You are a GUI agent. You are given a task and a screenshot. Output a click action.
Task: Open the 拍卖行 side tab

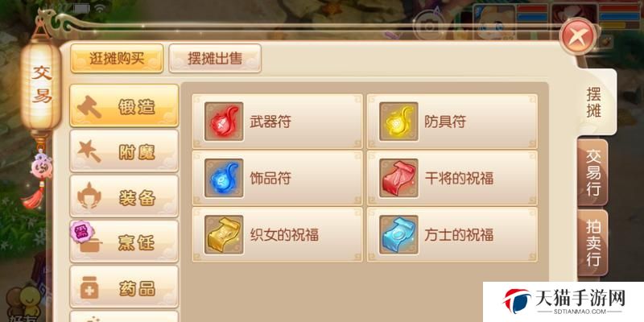click(x=593, y=243)
